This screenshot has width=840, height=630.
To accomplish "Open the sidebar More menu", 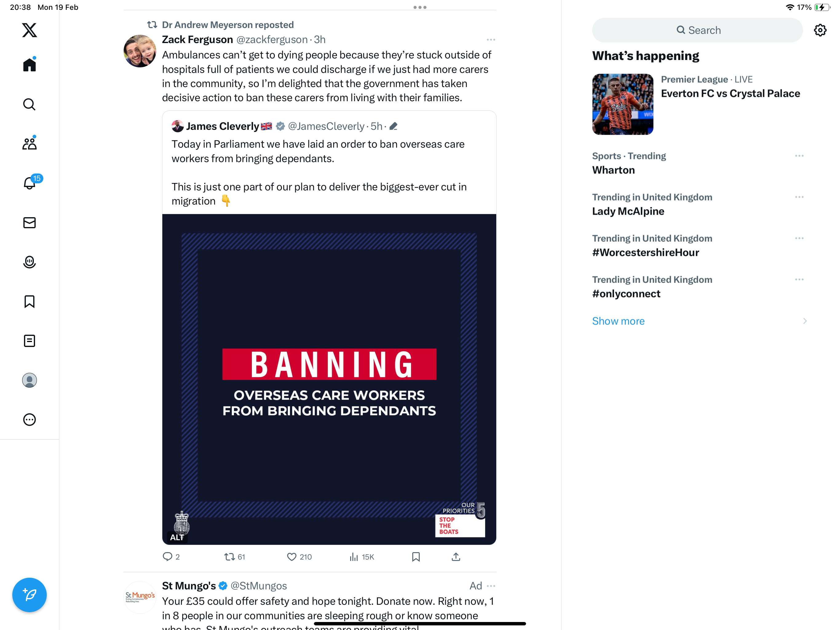I will click(30, 420).
